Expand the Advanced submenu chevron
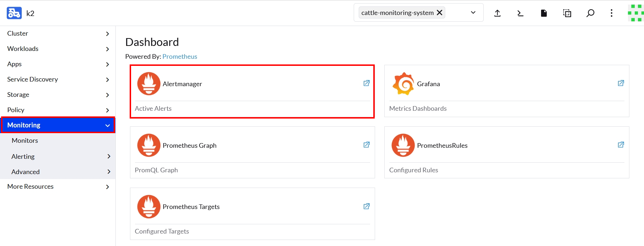This screenshot has width=644, height=246. point(109,172)
